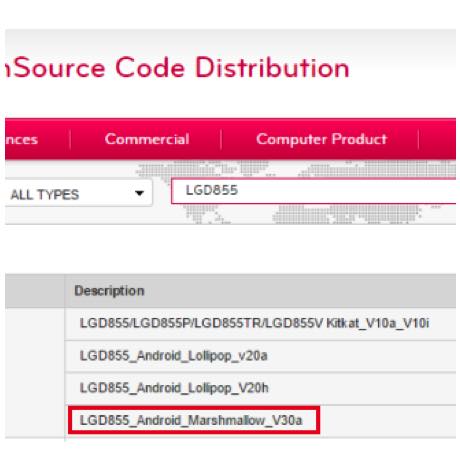Screen dimensions: 460x450
Task: Click the first-column cell beside Lollipop v20a
Action: [35, 356]
